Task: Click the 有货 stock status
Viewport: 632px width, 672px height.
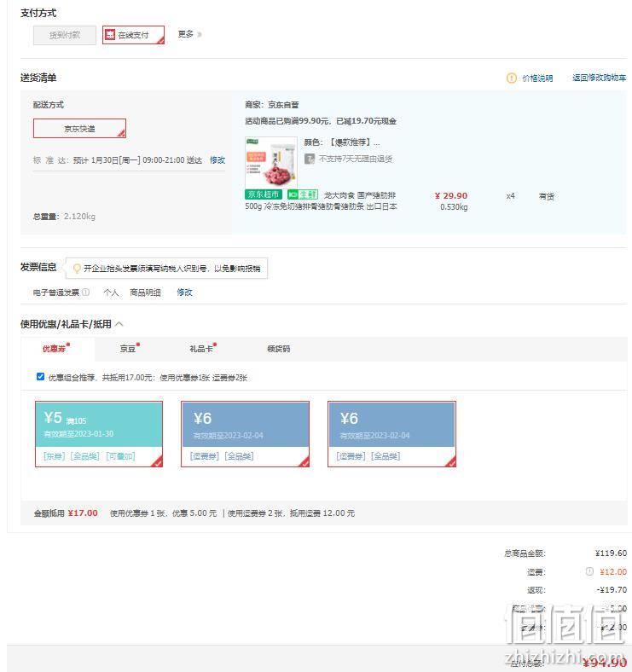Action: coord(547,196)
